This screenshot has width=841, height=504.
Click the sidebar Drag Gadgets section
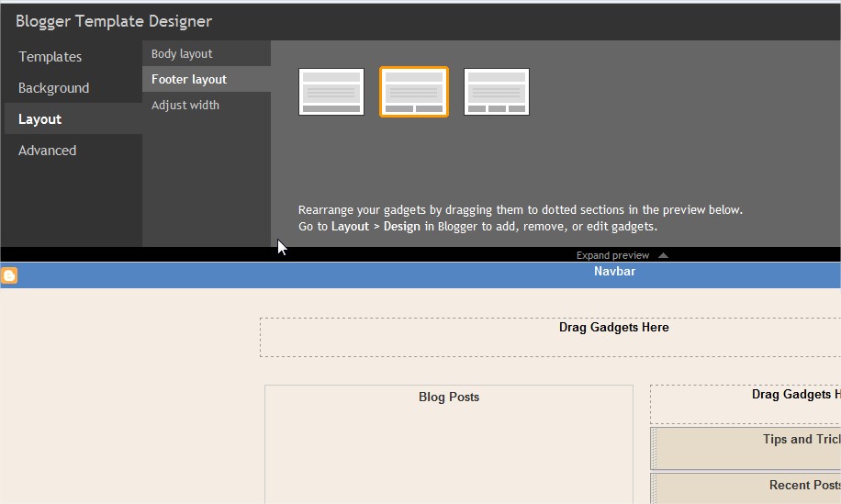point(746,404)
